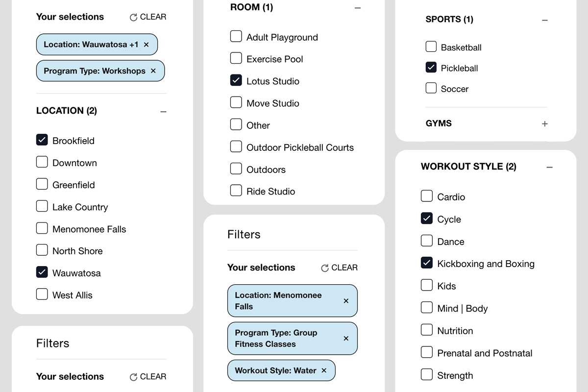Remove the Program Type: Workshops chip
Screen dimensions: 588x392
pyautogui.click(x=153, y=71)
